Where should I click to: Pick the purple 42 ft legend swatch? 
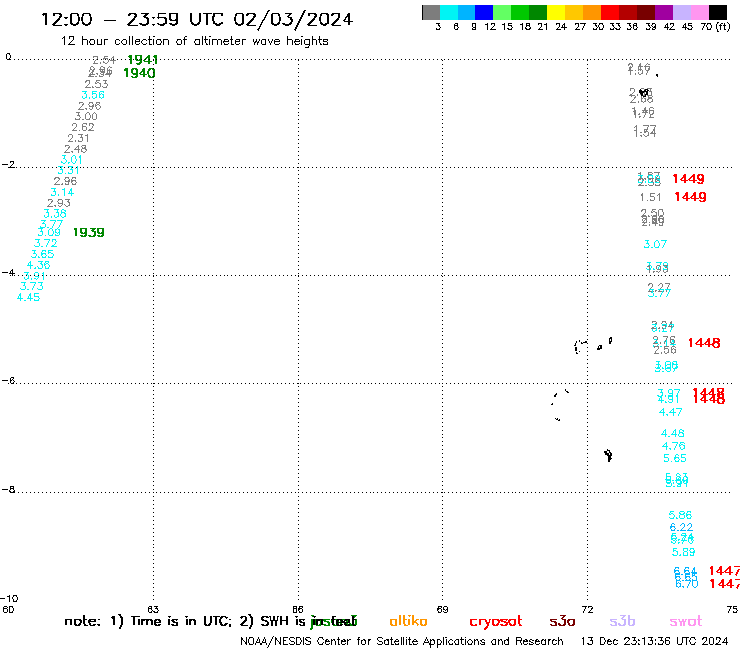(x=664, y=12)
